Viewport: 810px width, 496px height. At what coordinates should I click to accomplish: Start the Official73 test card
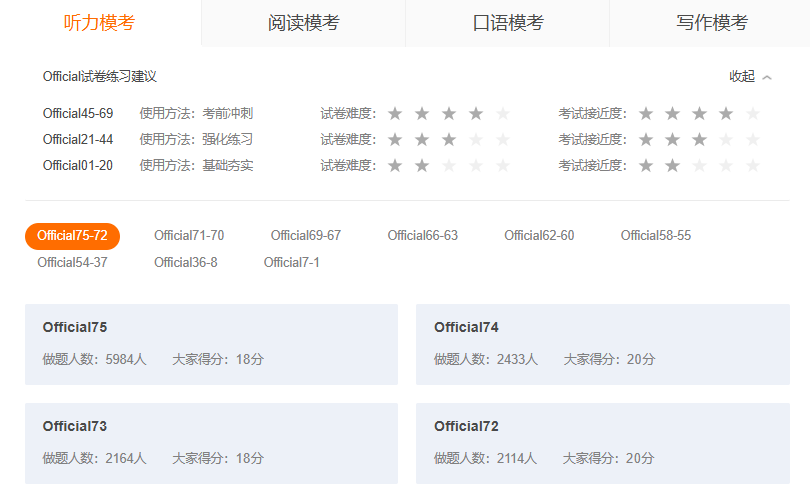click(x=211, y=443)
